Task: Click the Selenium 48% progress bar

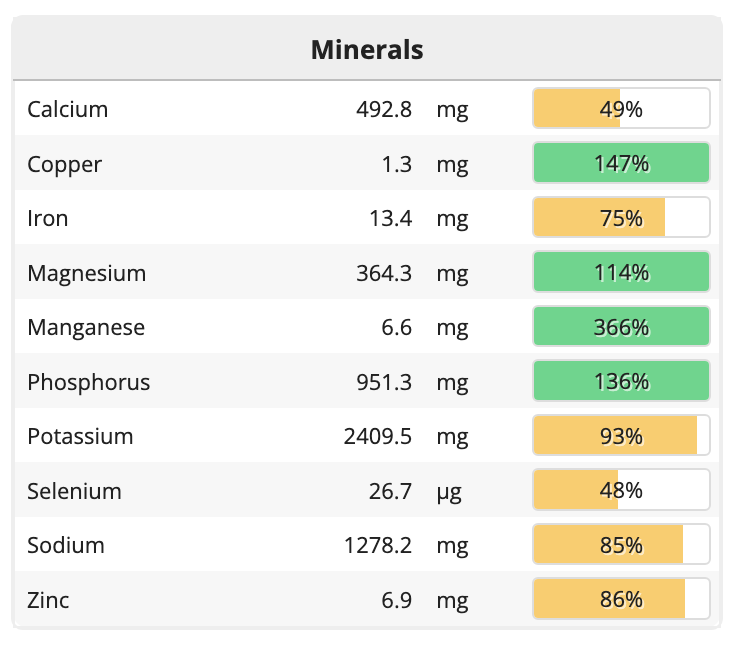Action: 621,491
